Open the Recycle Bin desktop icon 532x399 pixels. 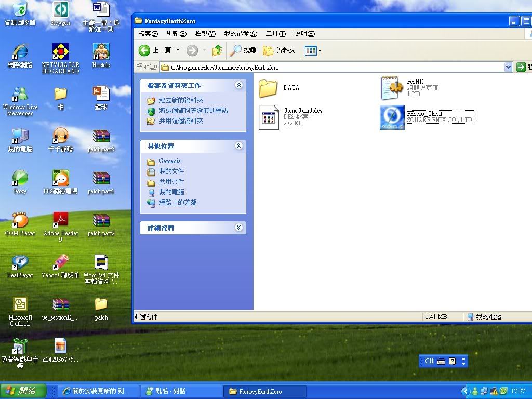point(20,14)
